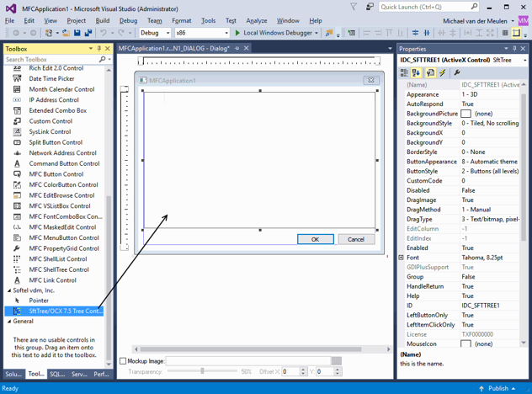The height and width of the screenshot is (394, 532).
Task: Click the feedback icon near Quick Launch
Action: click(370, 7)
